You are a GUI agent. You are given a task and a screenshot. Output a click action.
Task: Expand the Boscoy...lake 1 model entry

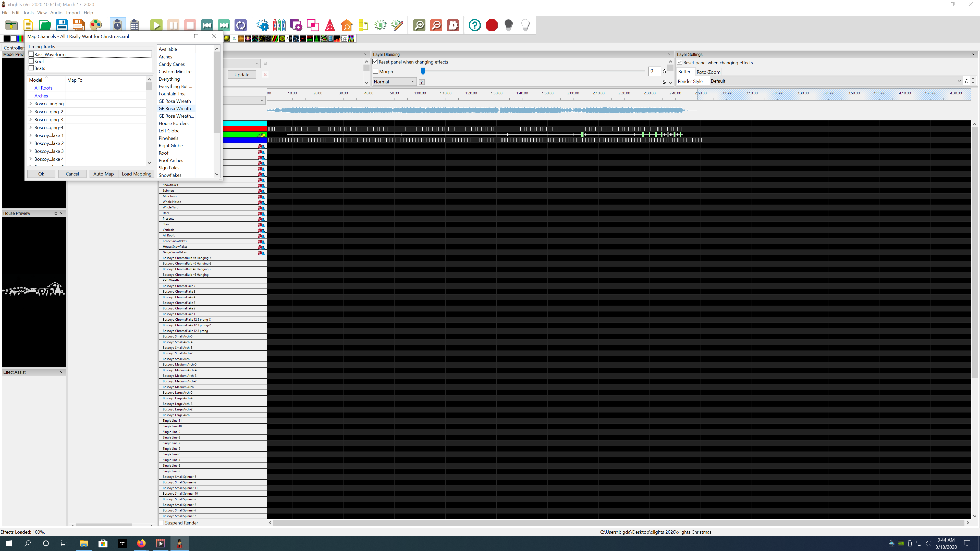tap(31, 135)
